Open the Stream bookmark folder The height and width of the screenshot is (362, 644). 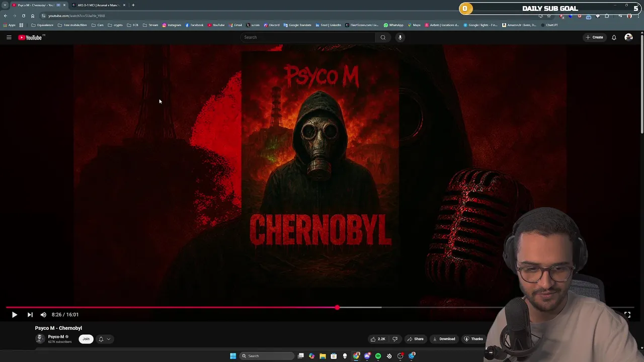click(150, 25)
